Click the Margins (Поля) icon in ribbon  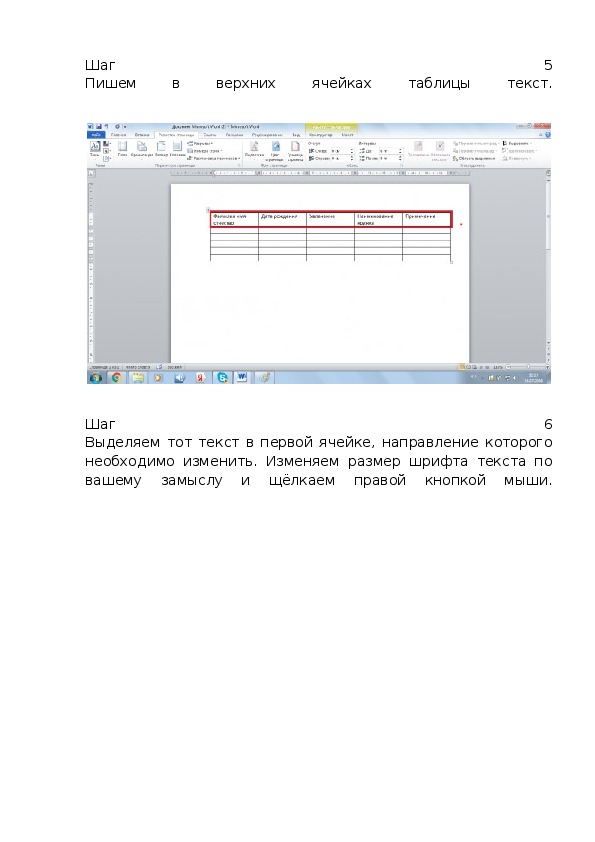[122, 149]
